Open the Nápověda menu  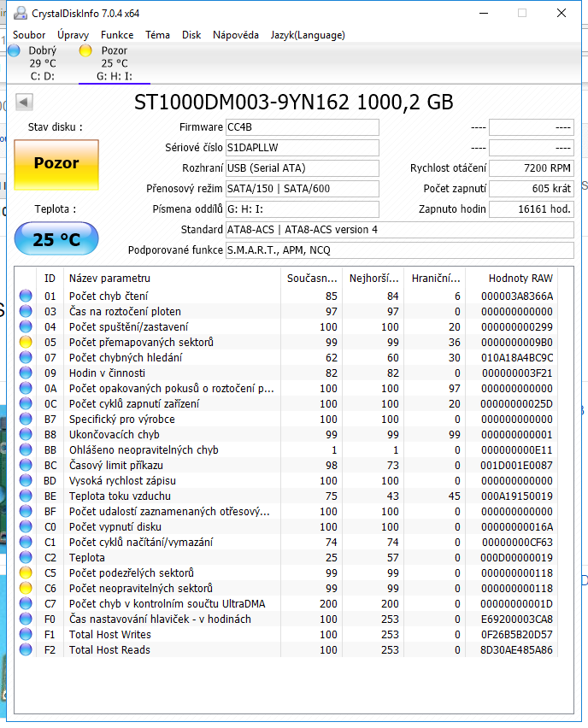[x=236, y=35]
